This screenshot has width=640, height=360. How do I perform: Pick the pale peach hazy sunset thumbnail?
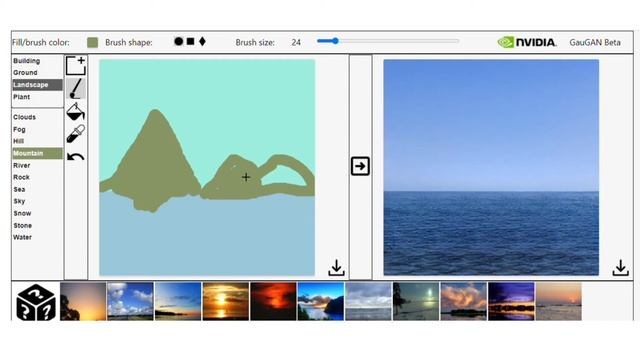559,302
